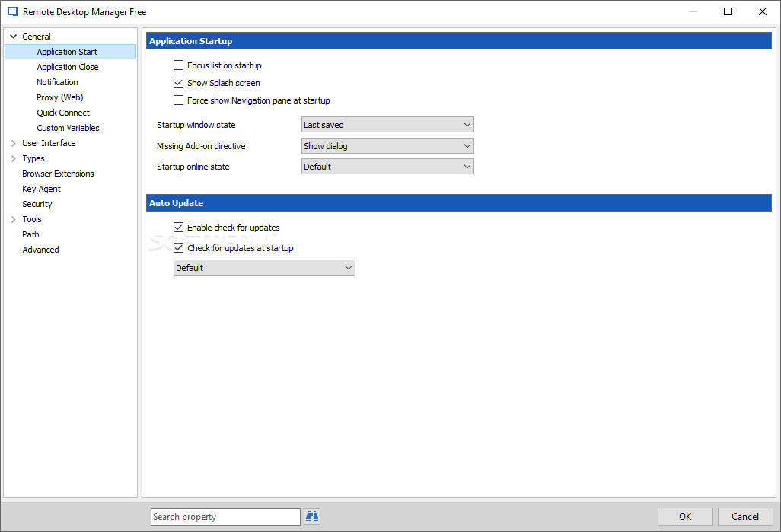Open Advanced settings
Image resolution: width=781 pixels, height=532 pixels.
(x=40, y=250)
